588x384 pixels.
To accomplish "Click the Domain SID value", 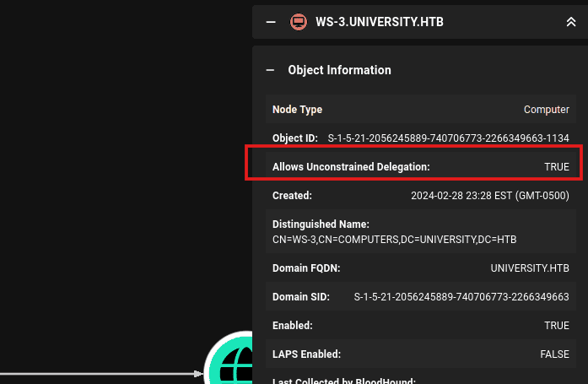I will pyautogui.click(x=461, y=297).
